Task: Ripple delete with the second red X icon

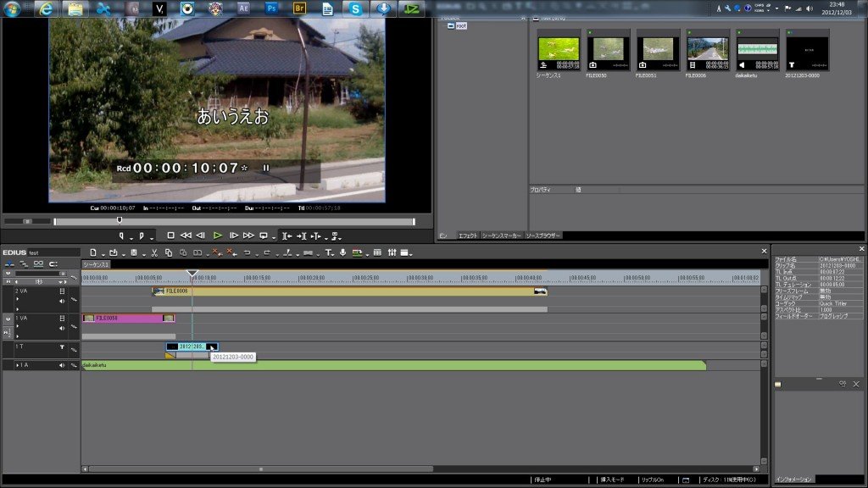Action: pyautogui.click(x=231, y=252)
